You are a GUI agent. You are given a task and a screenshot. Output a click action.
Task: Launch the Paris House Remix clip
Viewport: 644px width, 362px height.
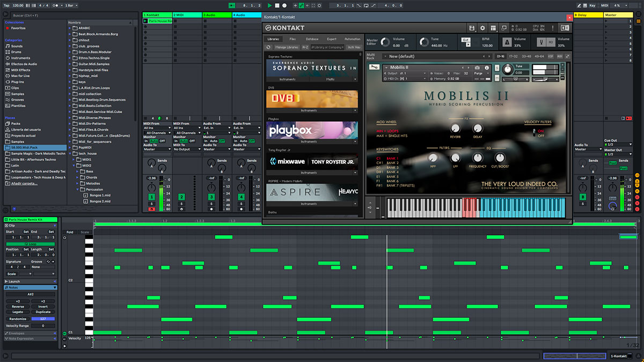coord(146,21)
